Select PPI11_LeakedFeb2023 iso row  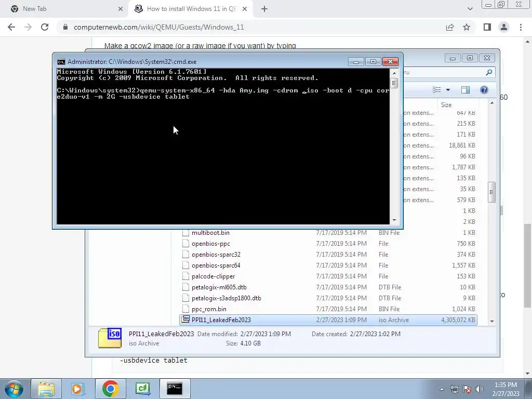(x=328, y=320)
